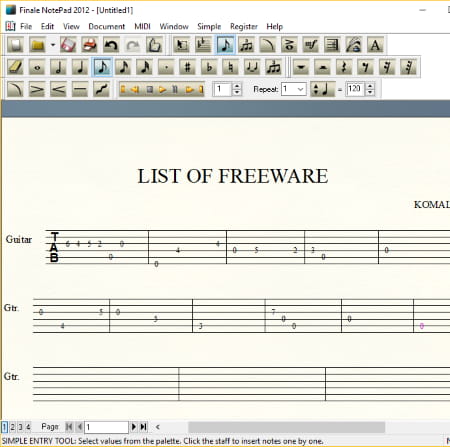Open the File menu
The height and width of the screenshot is (447, 450).
26,26
